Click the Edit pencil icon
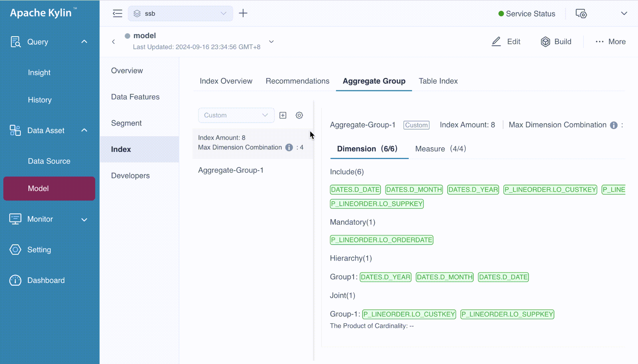Viewport: 638px width, 364px height. [x=496, y=42]
